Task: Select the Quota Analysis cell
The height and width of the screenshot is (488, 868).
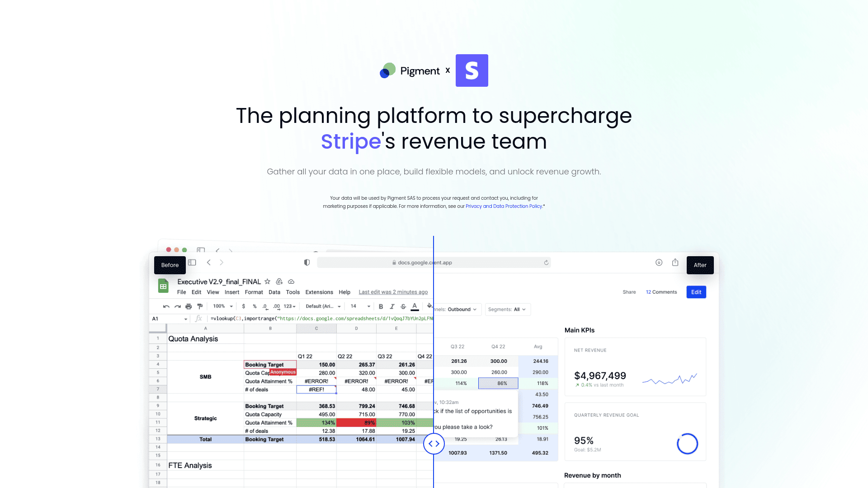Action: pos(205,339)
